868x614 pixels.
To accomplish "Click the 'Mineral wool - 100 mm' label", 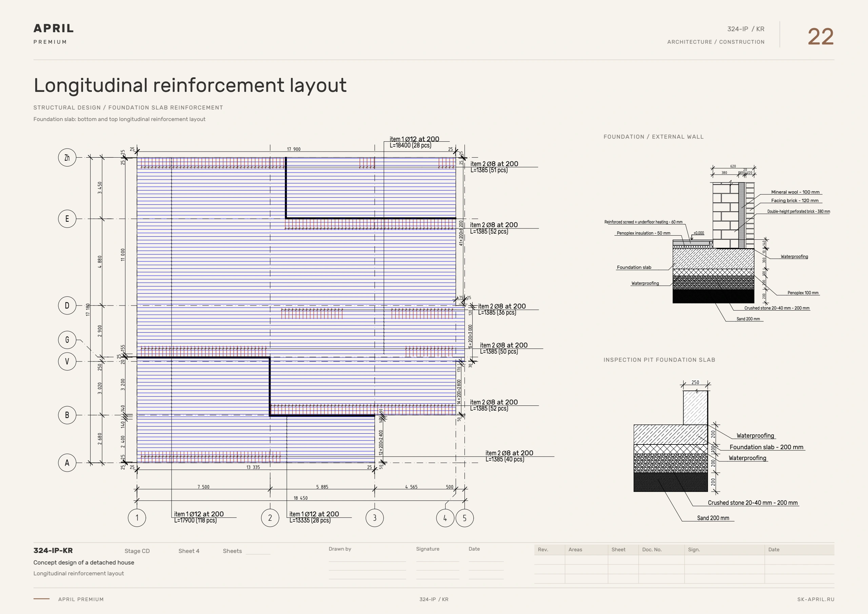I will click(x=795, y=192).
